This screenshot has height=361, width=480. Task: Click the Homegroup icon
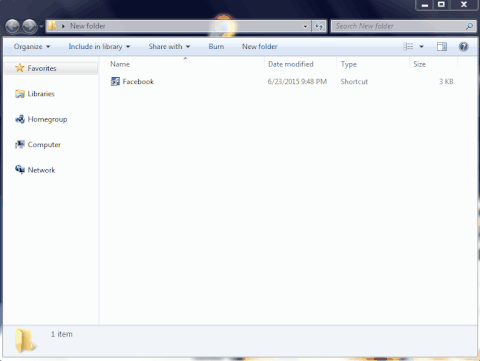click(20, 119)
